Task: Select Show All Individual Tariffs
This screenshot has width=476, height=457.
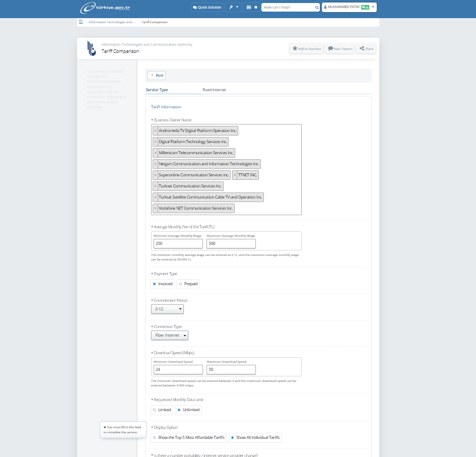Action: 255,437
